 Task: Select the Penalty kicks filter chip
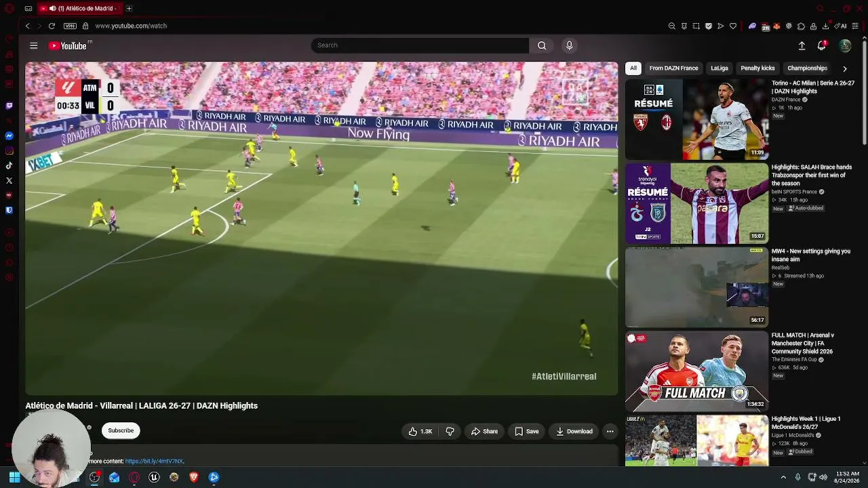757,68
